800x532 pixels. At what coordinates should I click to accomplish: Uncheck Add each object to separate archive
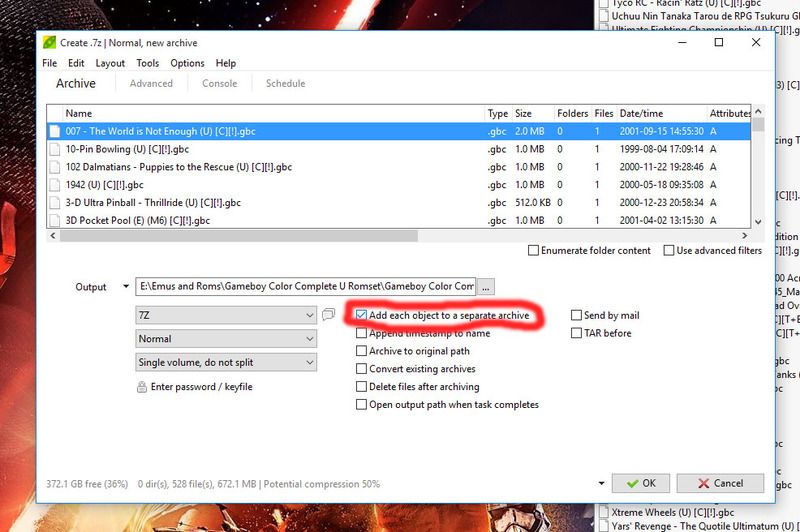click(x=362, y=315)
